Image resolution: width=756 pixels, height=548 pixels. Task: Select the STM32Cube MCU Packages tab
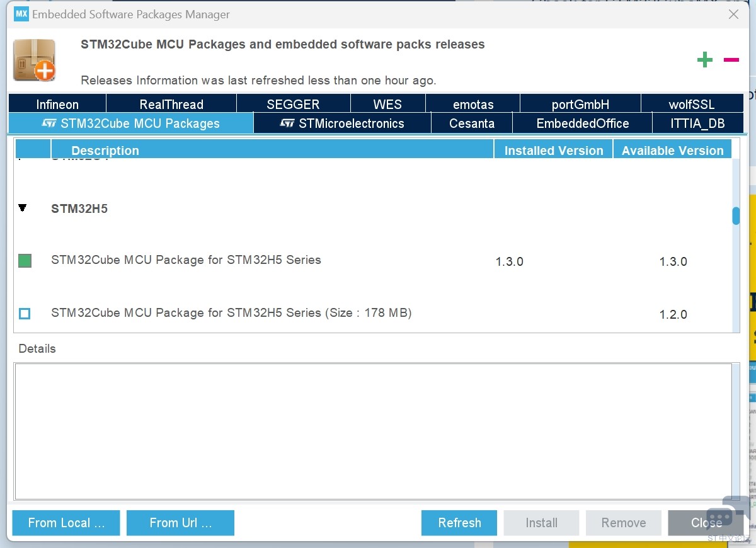(x=131, y=123)
